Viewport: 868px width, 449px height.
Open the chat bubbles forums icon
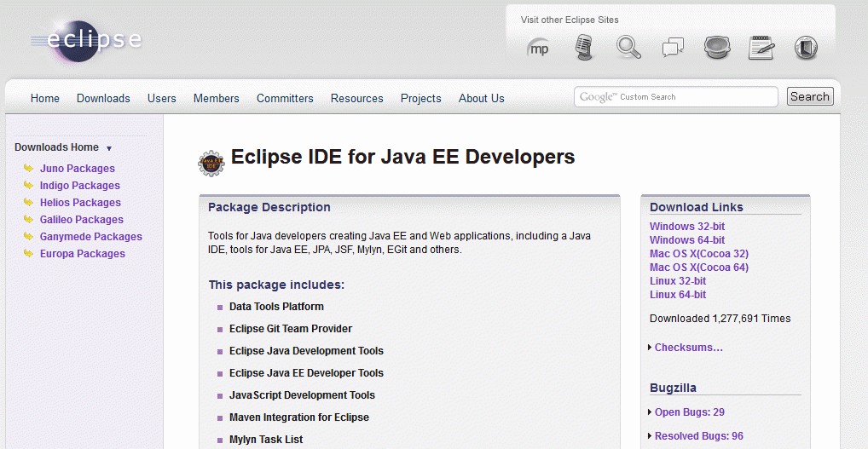(673, 48)
